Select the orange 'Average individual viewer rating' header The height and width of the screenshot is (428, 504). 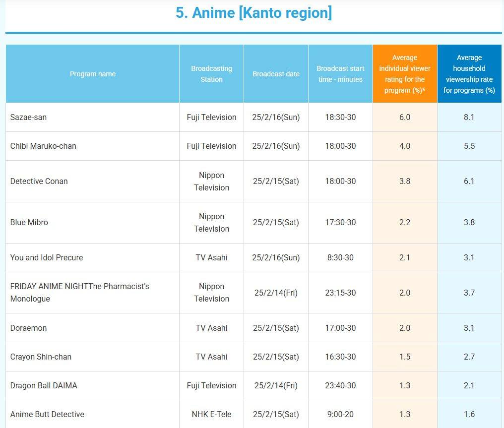click(x=405, y=74)
